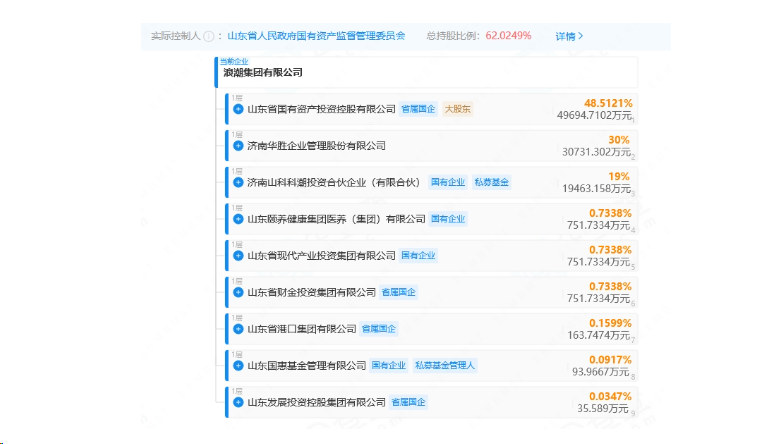This screenshot has width=777, height=444.
Task: Select 实际控制人 label
Action: coord(175,36)
